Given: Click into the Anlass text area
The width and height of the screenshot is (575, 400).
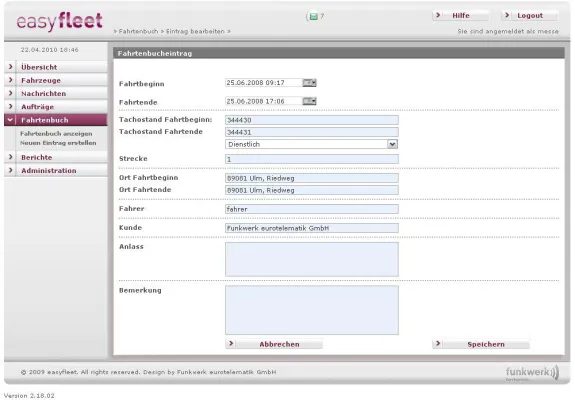Looking at the screenshot, I should click(312, 259).
